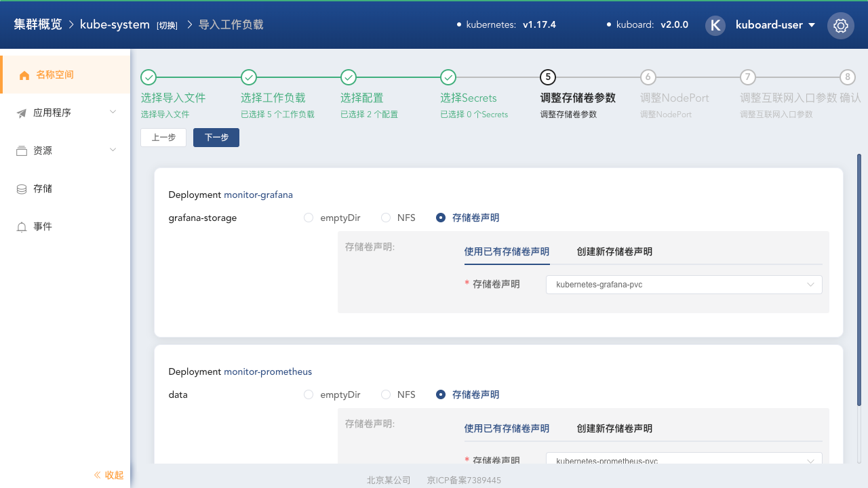Image resolution: width=868 pixels, height=488 pixels.
Task: Open prometheus 创建新存储卷声明 tab
Action: pyautogui.click(x=614, y=428)
